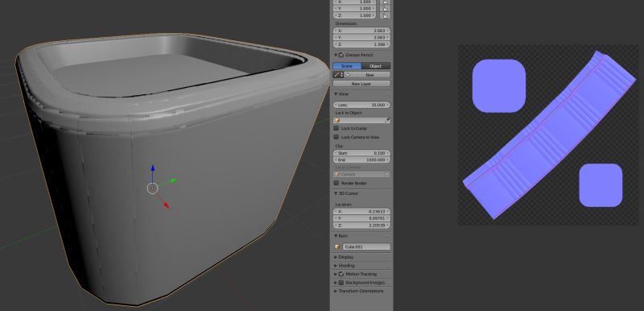Expand the Background Images panel
This screenshot has height=311, width=644.
(336, 283)
